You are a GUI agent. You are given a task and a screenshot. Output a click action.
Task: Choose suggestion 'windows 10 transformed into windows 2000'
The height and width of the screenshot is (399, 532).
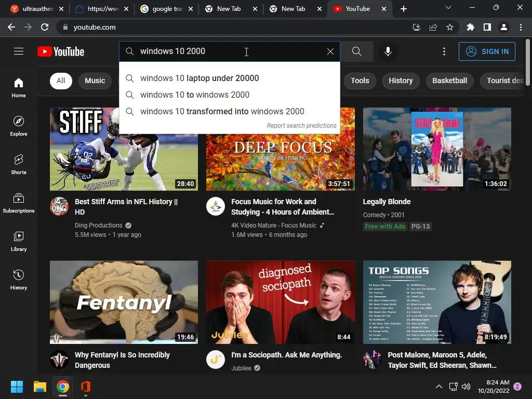tap(229, 111)
